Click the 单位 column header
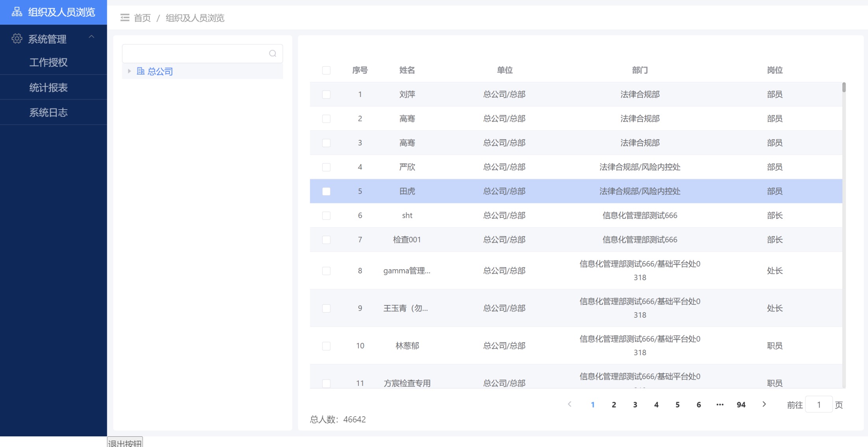868x447 pixels. 505,70
